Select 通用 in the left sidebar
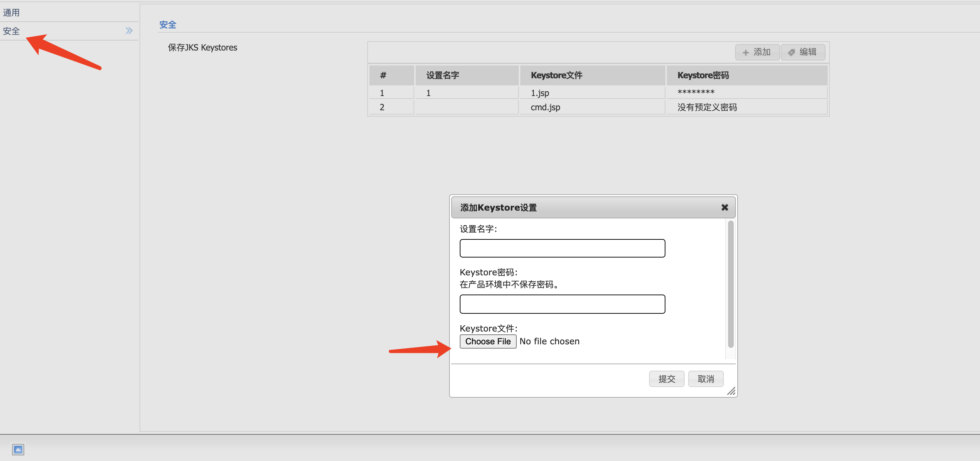This screenshot has width=980, height=461. (12, 12)
